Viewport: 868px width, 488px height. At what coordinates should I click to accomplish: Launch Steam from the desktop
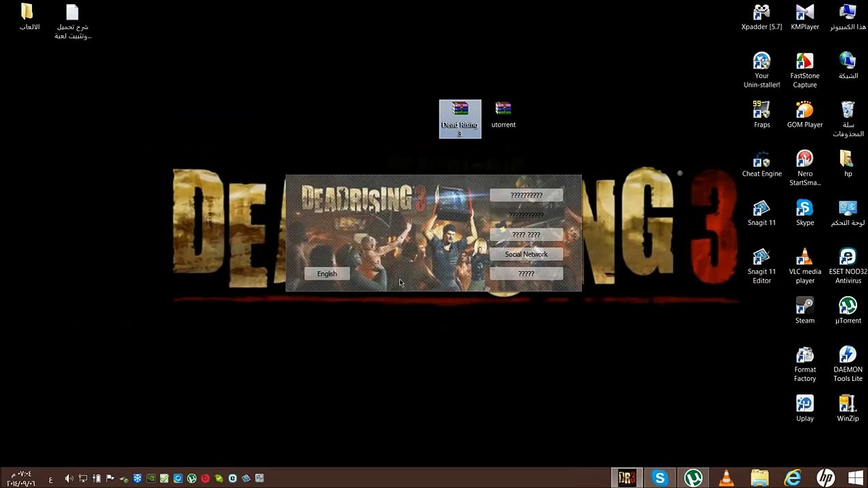click(805, 311)
